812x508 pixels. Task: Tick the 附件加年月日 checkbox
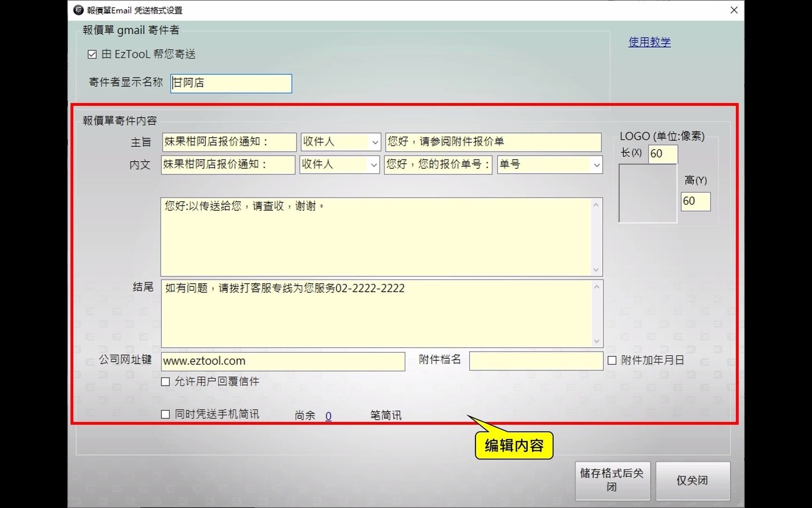point(612,361)
